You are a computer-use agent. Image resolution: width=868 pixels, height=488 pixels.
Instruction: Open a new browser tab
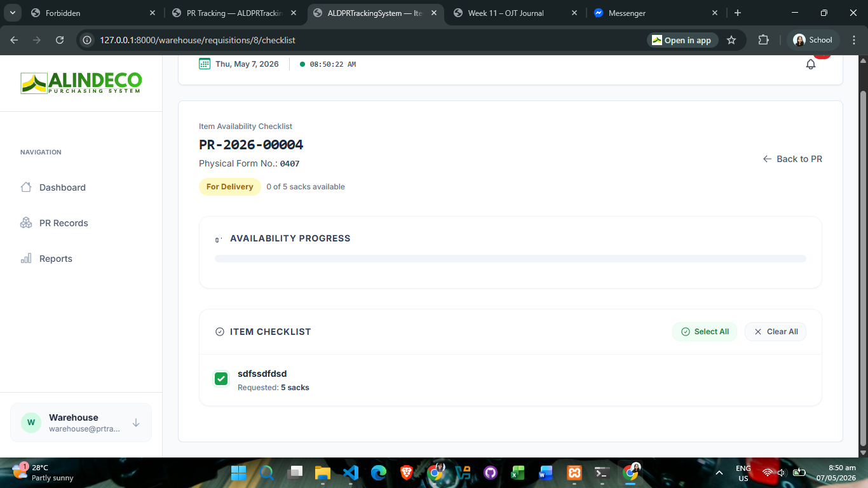tap(738, 13)
